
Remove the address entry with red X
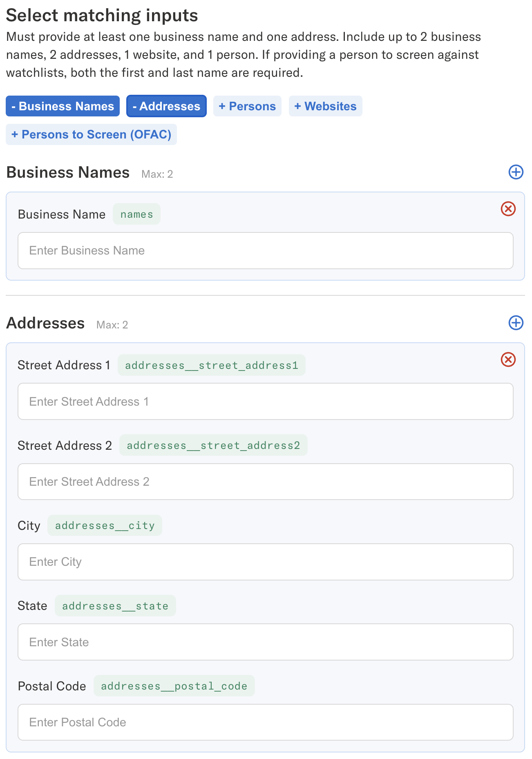(x=508, y=359)
